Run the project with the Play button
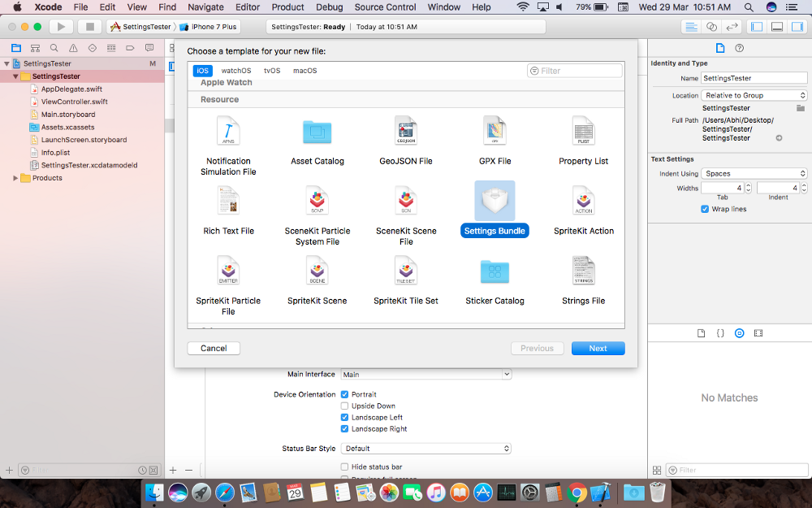Screen dimensions: 812x508 pyautogui.click(x=61, y=27)
